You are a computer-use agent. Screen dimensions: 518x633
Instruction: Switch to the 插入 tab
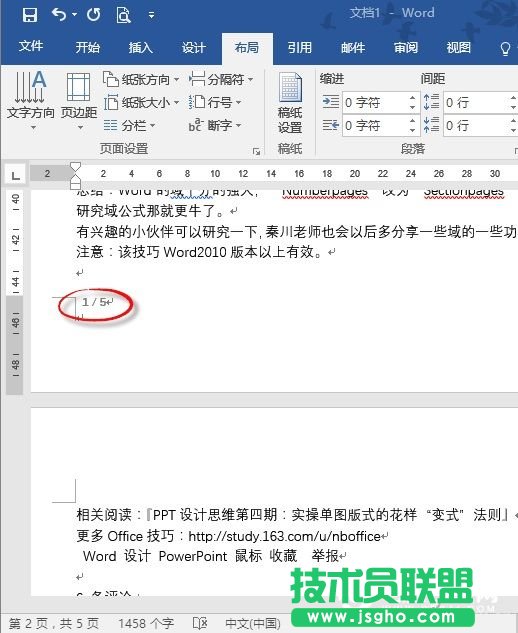[x=141, y=48]
